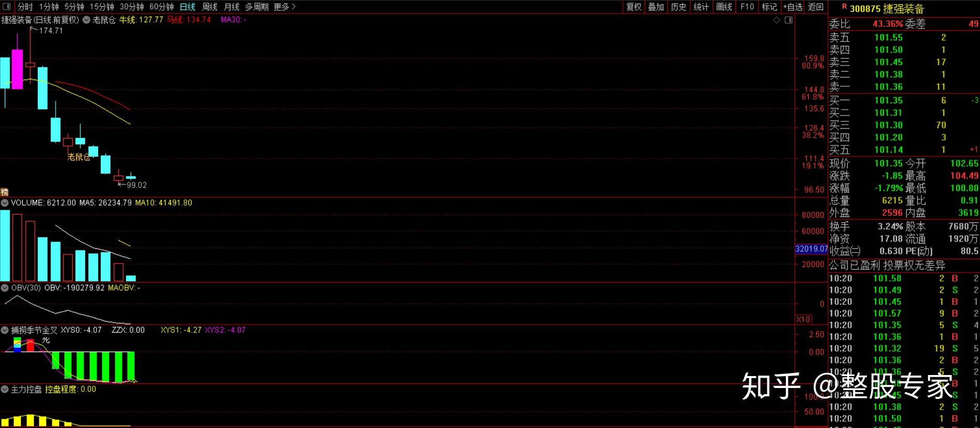Viewport: 980px width, 428px height.
Task: Open the VOLUME indicator dropdown
Action: 5,203
